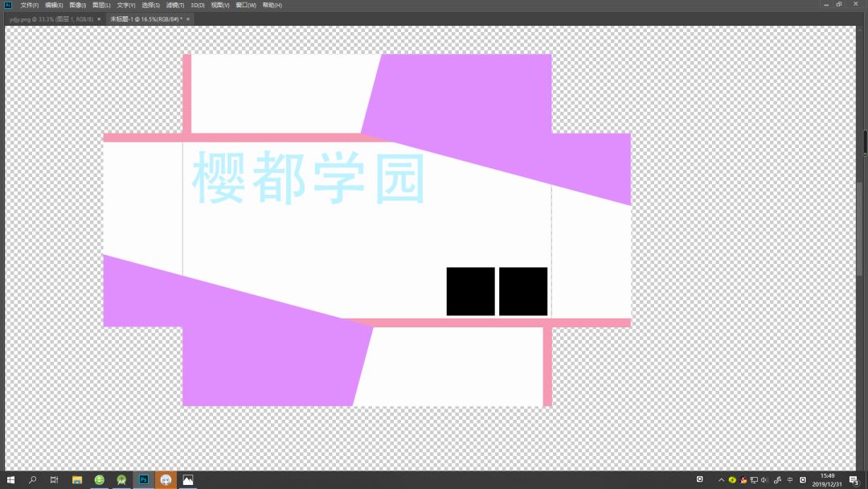The height and width of the screenshot is (489, 868).
Task: Open the Action Center notifications icon
Action: coord(854,480)
